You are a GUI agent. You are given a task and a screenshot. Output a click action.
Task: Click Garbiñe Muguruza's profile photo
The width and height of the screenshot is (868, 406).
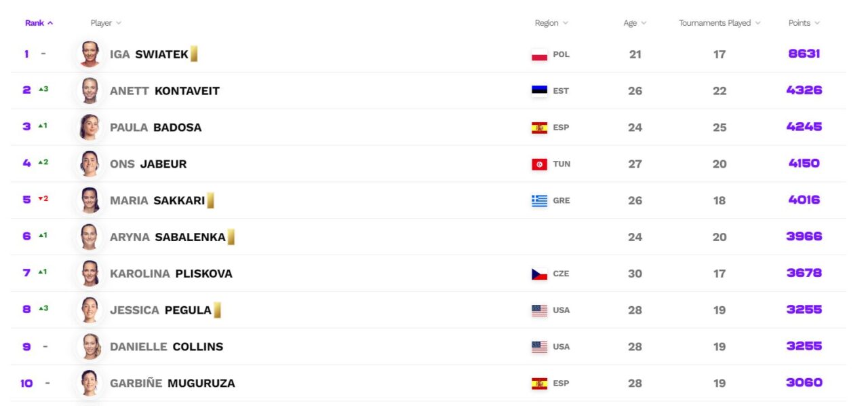tap(90, 384)
